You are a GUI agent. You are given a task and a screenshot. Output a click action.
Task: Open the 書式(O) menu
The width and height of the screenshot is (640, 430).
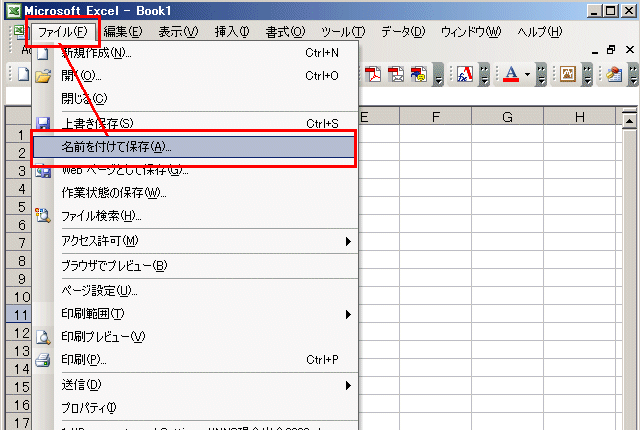pyautogui.click(x=285, y=32)
